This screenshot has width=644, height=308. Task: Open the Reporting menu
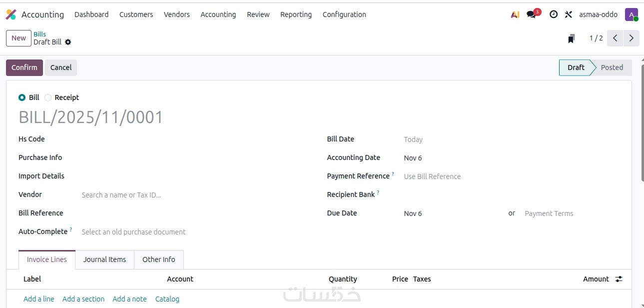point(296,14)
